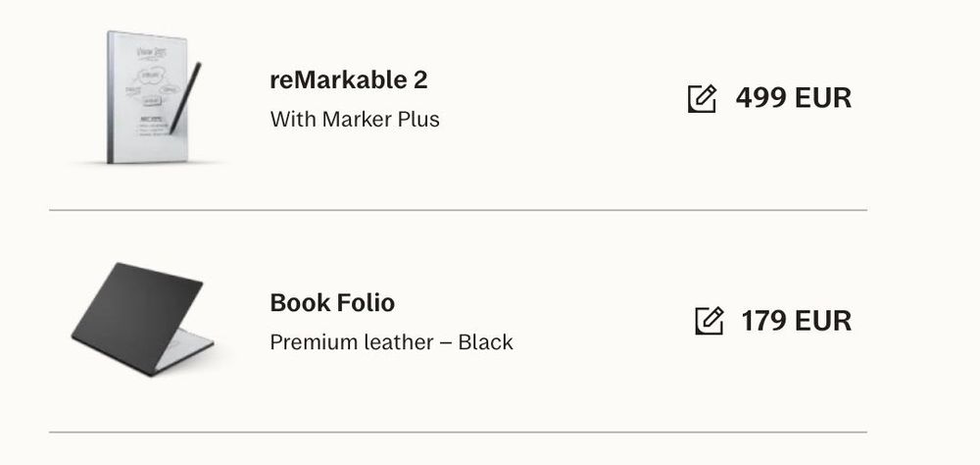Click "EUR" in the reMarkable 2 price

tap(823, 98)
